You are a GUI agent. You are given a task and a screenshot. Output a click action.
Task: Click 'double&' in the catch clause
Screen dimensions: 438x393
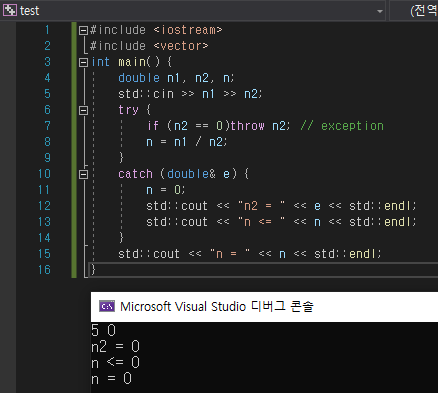(x=191, y=174)
